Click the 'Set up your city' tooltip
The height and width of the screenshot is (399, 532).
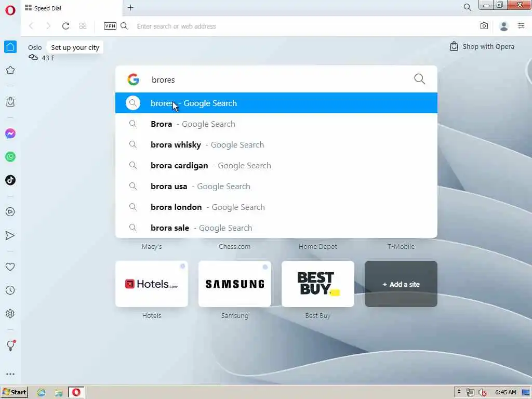point(75,47)
